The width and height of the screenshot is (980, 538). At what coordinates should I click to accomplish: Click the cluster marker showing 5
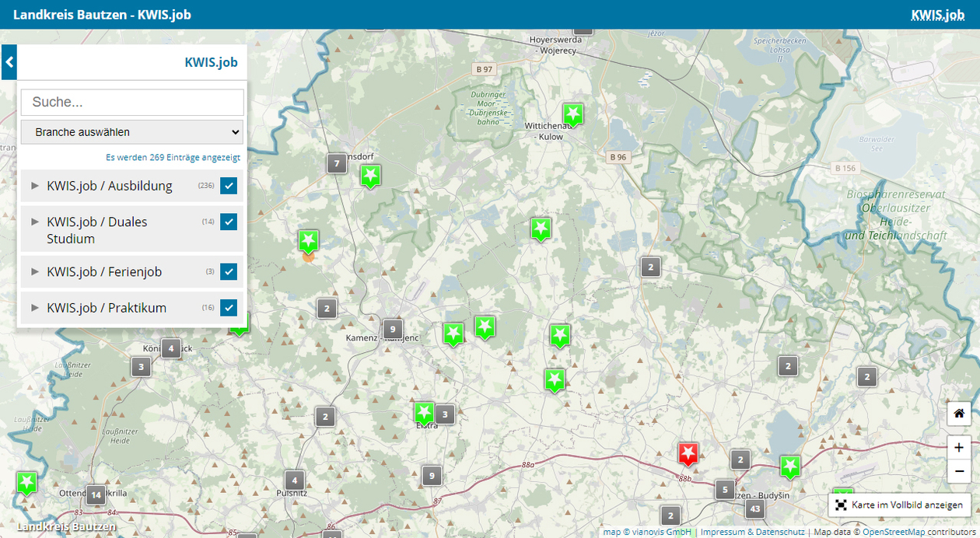coord(725,489)
